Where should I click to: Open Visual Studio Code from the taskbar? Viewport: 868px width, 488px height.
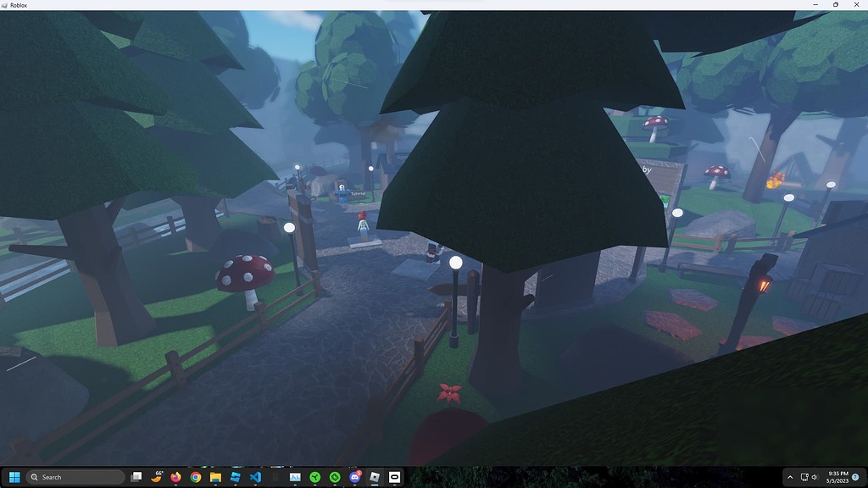[255, 477]
